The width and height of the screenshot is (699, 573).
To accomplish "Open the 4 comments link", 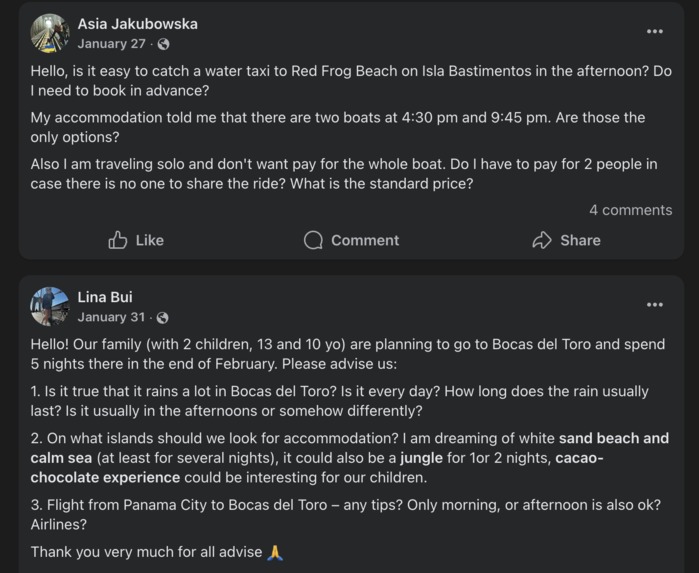I will pos(630,210).
